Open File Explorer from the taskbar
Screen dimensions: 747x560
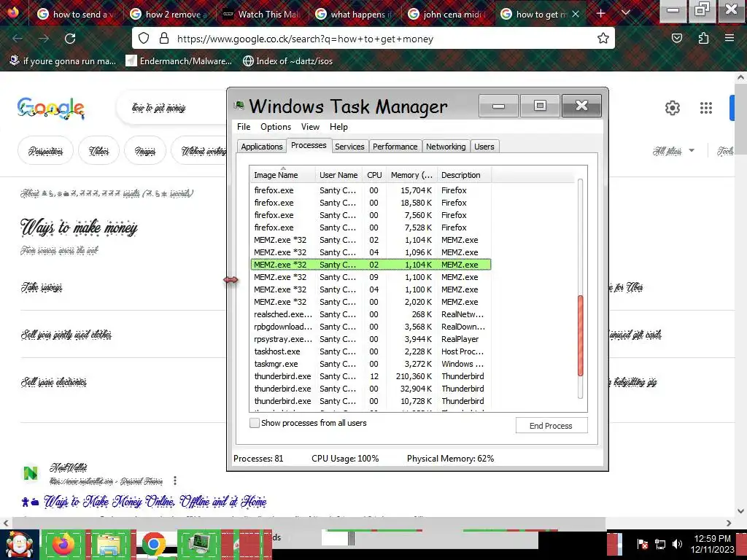[109, 545]
